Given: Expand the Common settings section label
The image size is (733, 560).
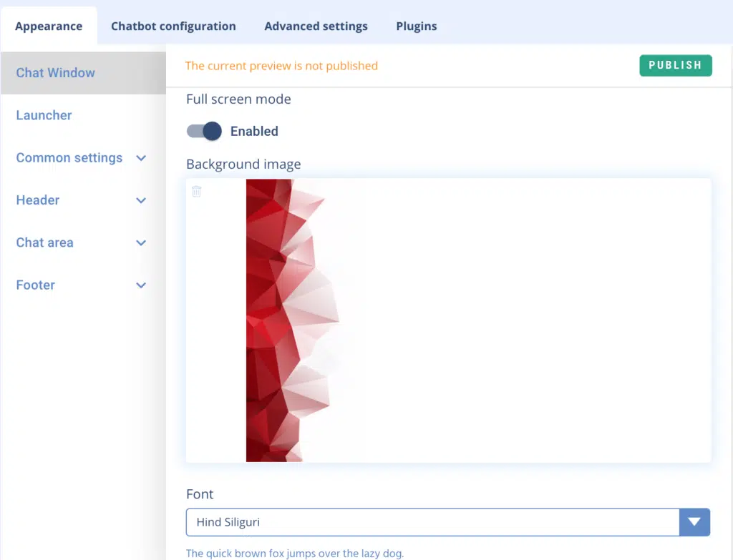Looking at the screenshot, I should click(69, 158).
